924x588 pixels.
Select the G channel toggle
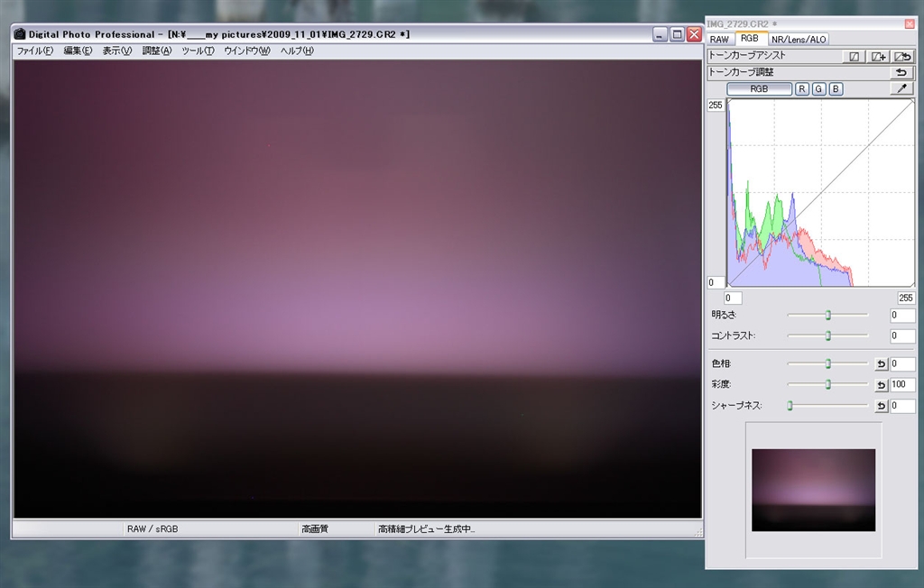(x=818, y=89)
